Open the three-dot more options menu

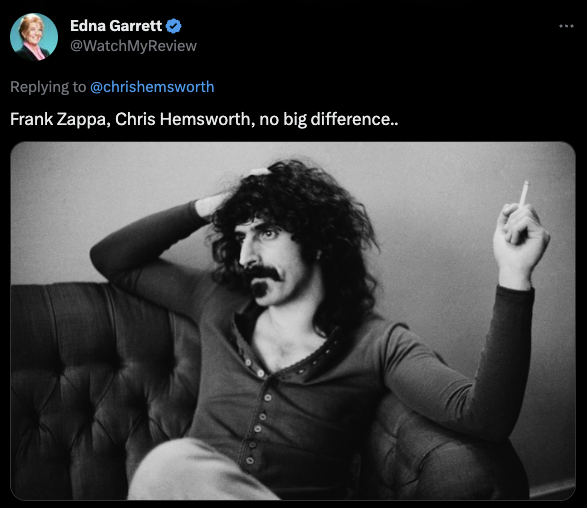(x=566, y=26)
